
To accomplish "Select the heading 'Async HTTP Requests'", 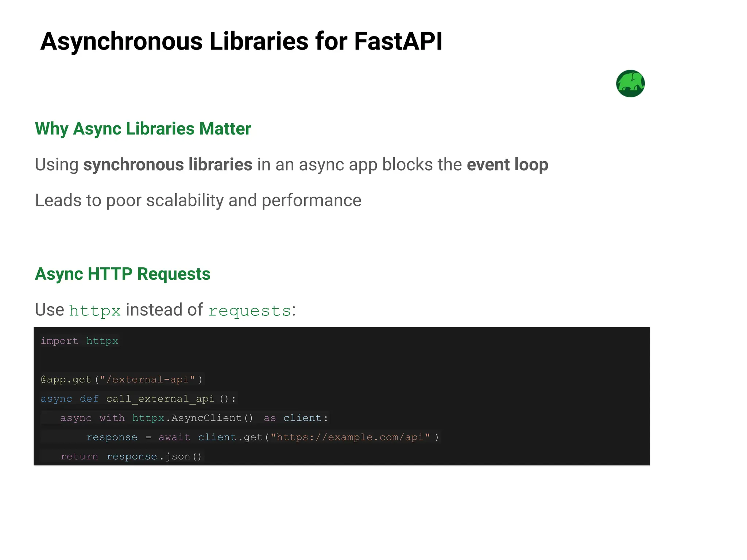I will point(123,274).
